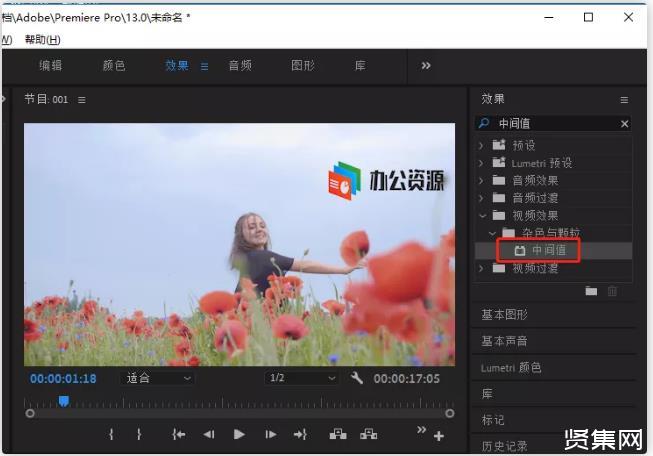Open the 基本图形 panel

(x=504, y=314)
